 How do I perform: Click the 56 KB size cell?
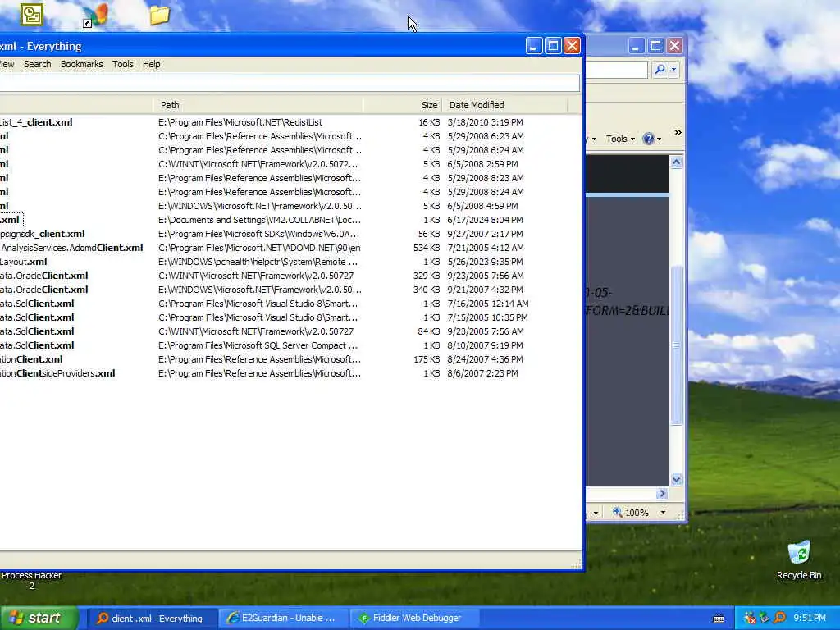click(x=429, y=234)
